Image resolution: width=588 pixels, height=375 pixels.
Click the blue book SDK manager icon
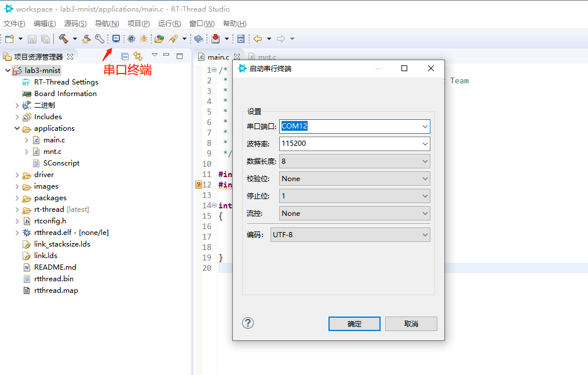[x=199, y=39]
